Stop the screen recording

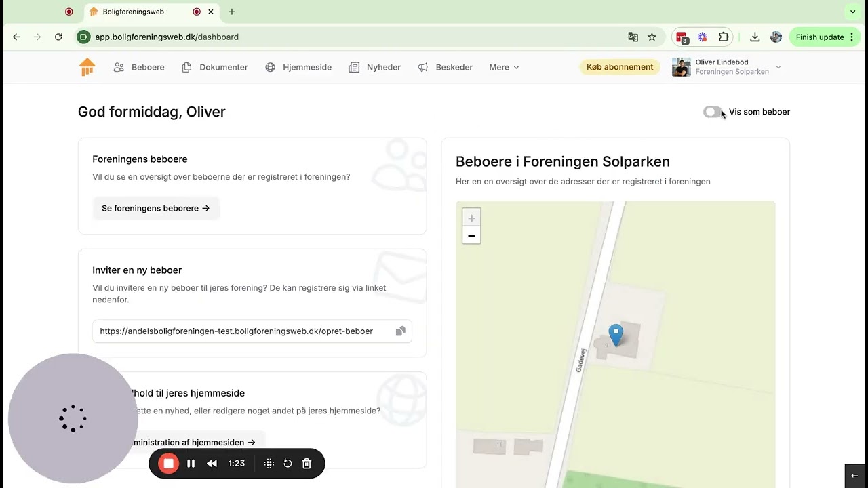coord(168,464)
